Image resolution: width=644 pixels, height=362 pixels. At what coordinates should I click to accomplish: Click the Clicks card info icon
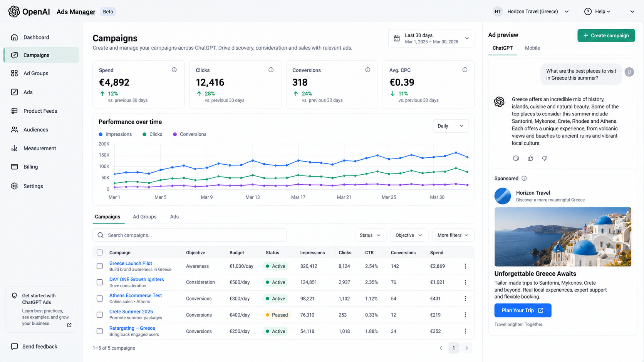coord(271,70)
